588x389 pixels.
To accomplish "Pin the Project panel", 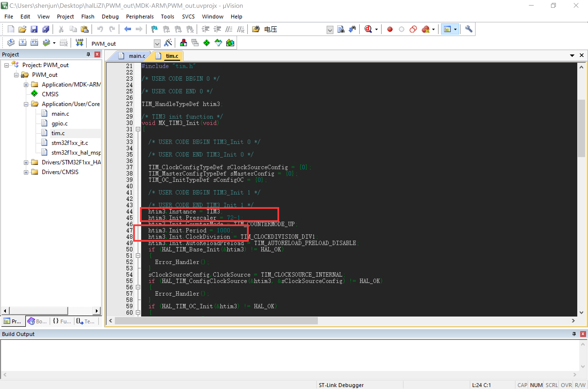I will 88,54.
